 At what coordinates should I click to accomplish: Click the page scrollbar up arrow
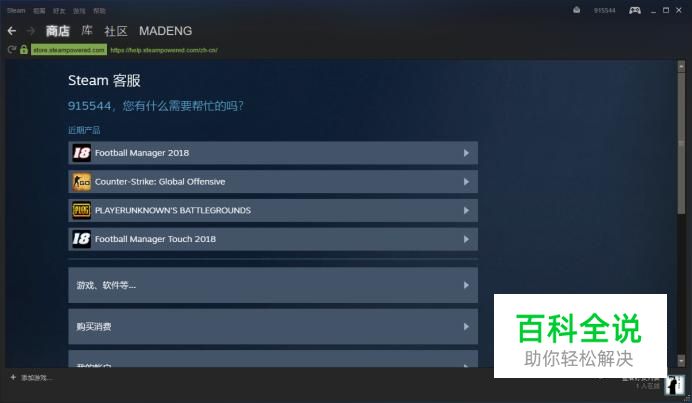681,67
